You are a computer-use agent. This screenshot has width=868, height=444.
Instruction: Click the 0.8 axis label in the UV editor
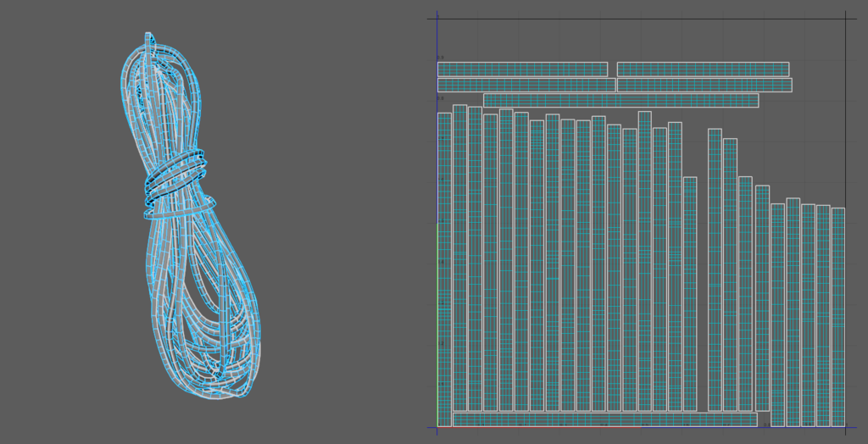coord(441,98)
